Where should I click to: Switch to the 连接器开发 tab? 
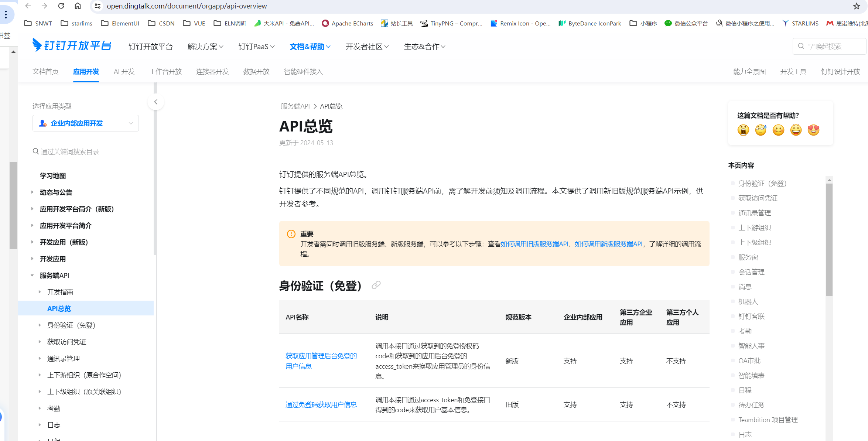pos(212,72)
